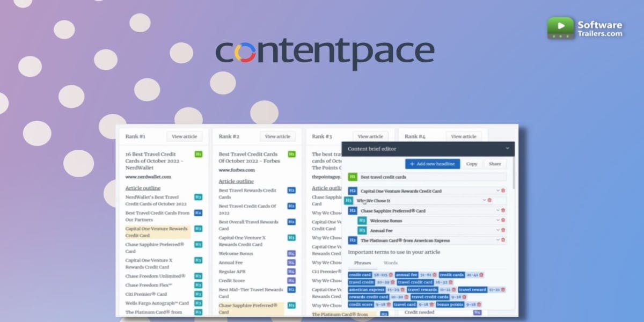
Task: Click 'Wells Fargo Autograph Card' outline item
Action: (x=157, y=303)
